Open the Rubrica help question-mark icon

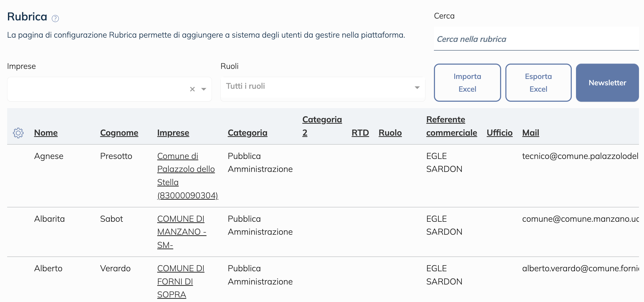click(x=55, y=18)
